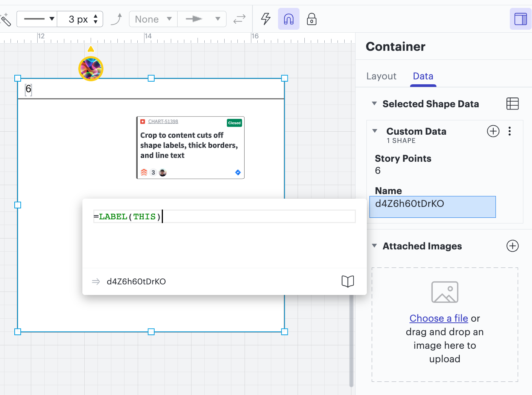Viewport: 532px width, 395px height.
Task: Toggle the magnet snapping button
Action: [289, 19]
